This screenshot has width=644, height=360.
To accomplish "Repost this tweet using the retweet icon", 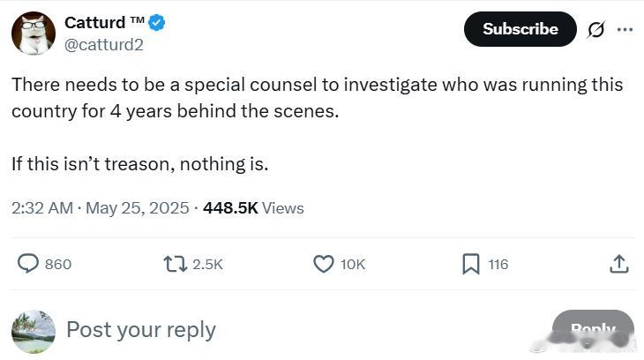I will point(176,264).
